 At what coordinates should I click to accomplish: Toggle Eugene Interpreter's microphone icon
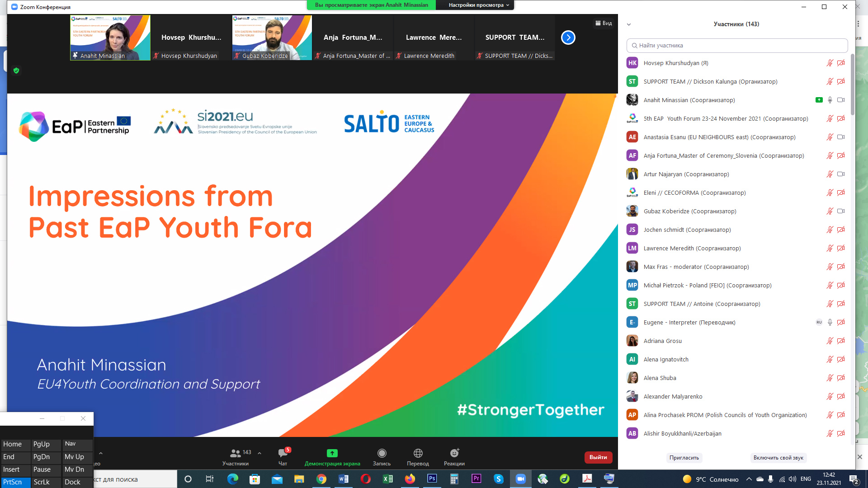click(830, 322)
